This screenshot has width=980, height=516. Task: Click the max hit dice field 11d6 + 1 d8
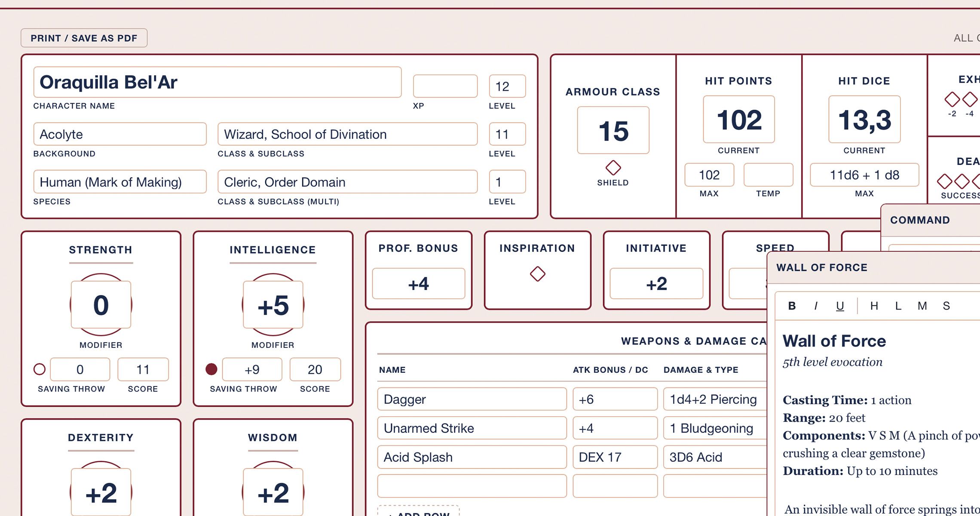[x=864, y=175]
